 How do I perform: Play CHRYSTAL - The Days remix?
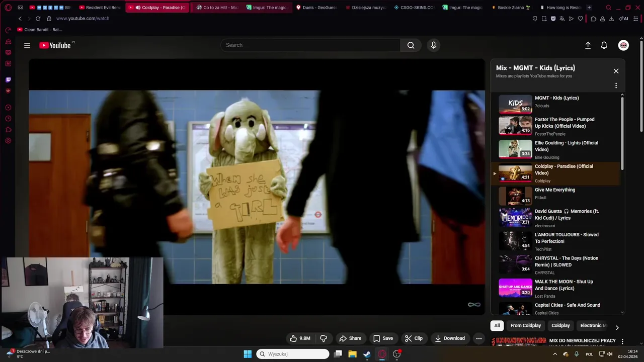[x=557, y=264]
